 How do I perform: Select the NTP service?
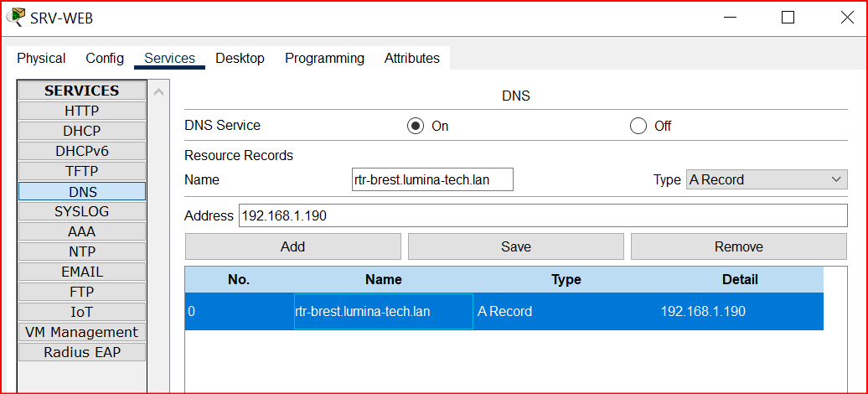82,251
